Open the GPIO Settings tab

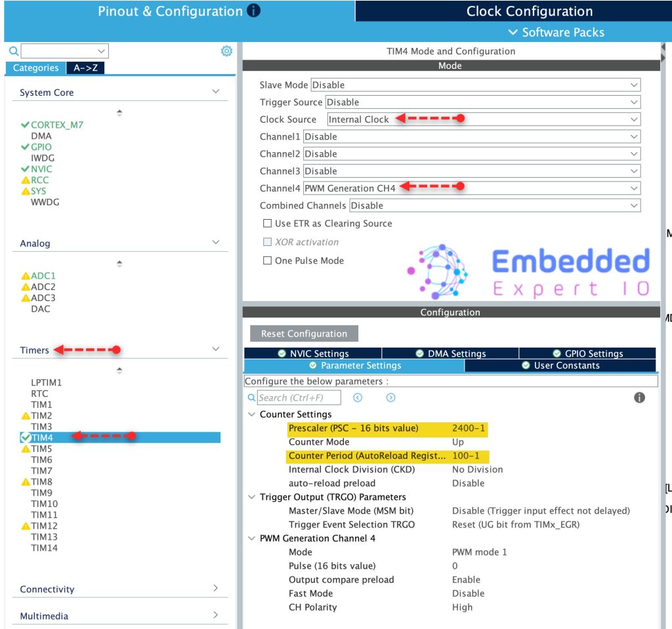click(x=587, y=354)
